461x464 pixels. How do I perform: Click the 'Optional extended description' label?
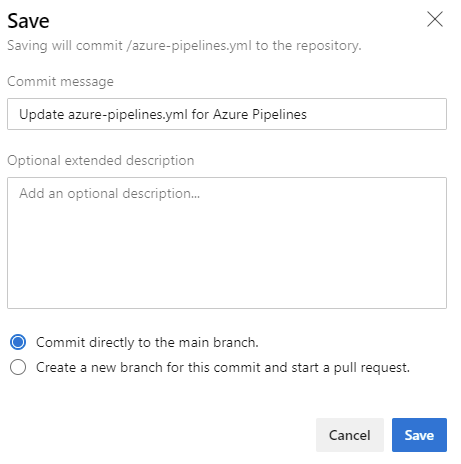coord(101,161)
